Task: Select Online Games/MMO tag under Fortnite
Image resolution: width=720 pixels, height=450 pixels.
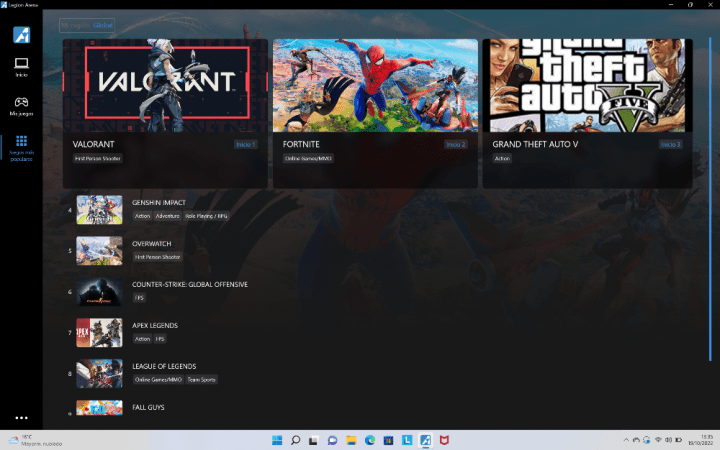Action: [308, 158]
